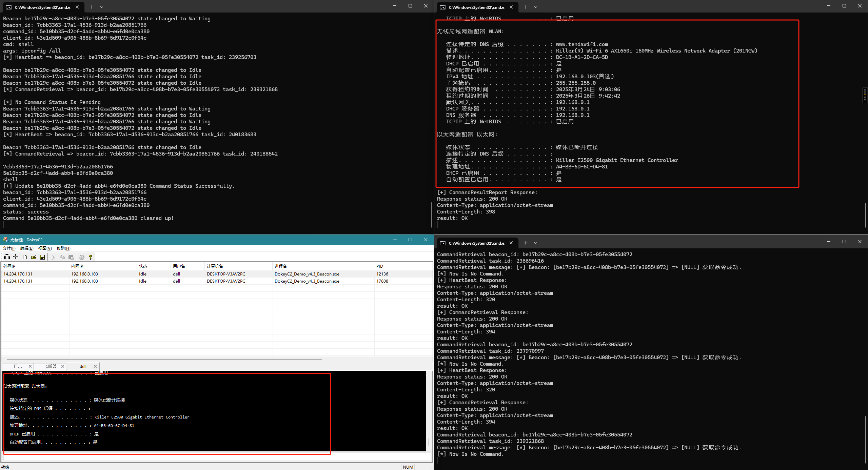Open file using the folder toolbar icon

pyautogui.click(x=34, y=257)
